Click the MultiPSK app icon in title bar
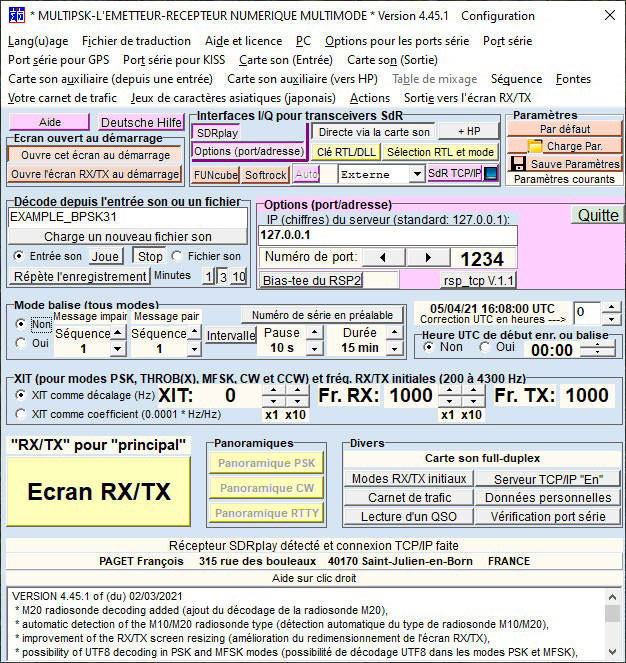 click(17, 15)
